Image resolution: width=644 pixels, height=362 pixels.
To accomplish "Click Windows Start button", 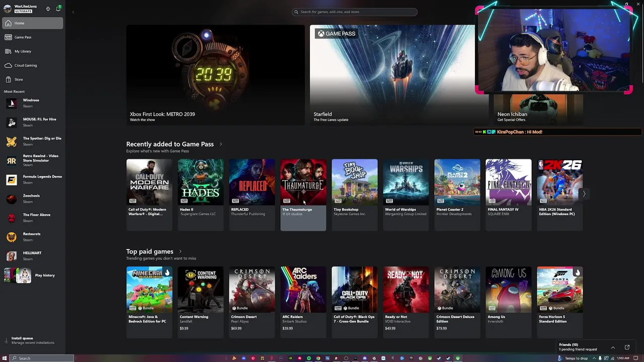I will coord(5,358).
